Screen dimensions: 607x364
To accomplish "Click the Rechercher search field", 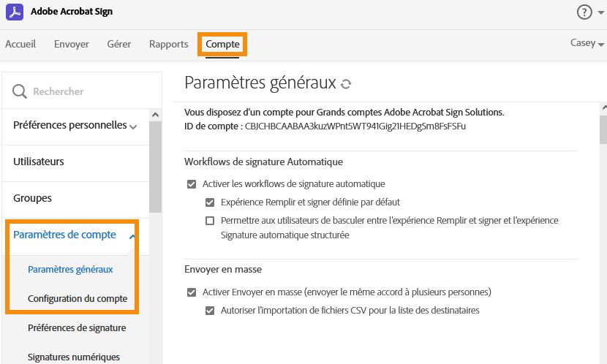I will tap(81, 91).
